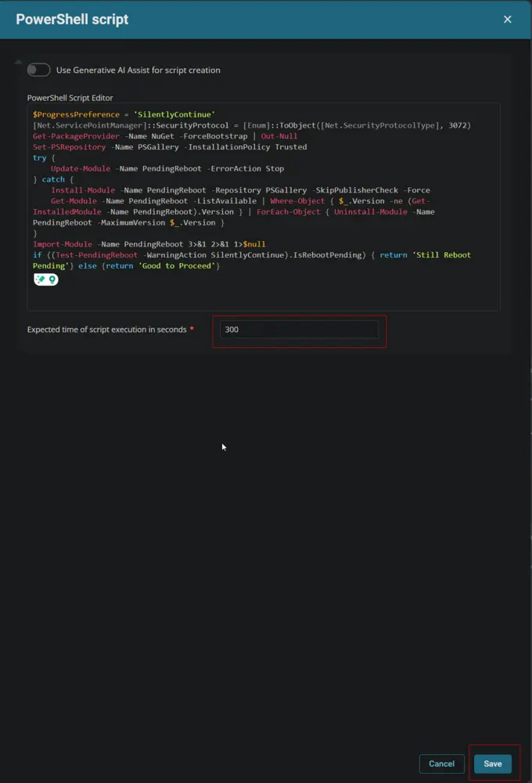
Task: Click '[Net.ServicePointManager]' in the script
Action: 90,125
